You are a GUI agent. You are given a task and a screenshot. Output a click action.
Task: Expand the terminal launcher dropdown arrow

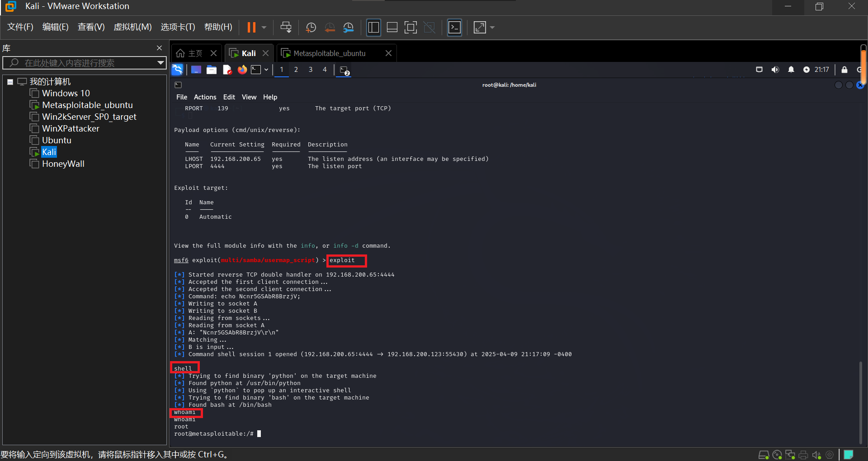point(266,70)
